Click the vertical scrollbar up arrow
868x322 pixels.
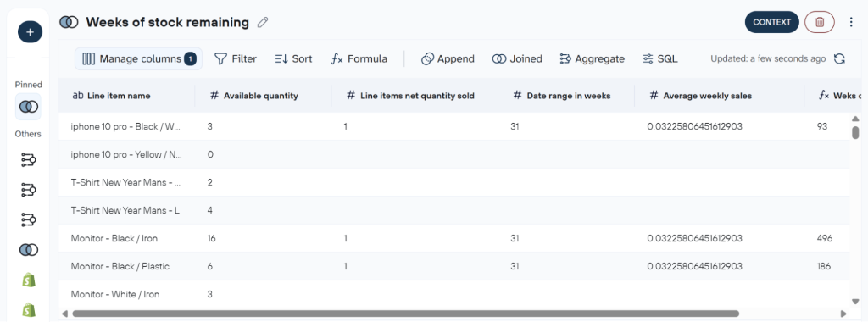click(x=855, y=119)
